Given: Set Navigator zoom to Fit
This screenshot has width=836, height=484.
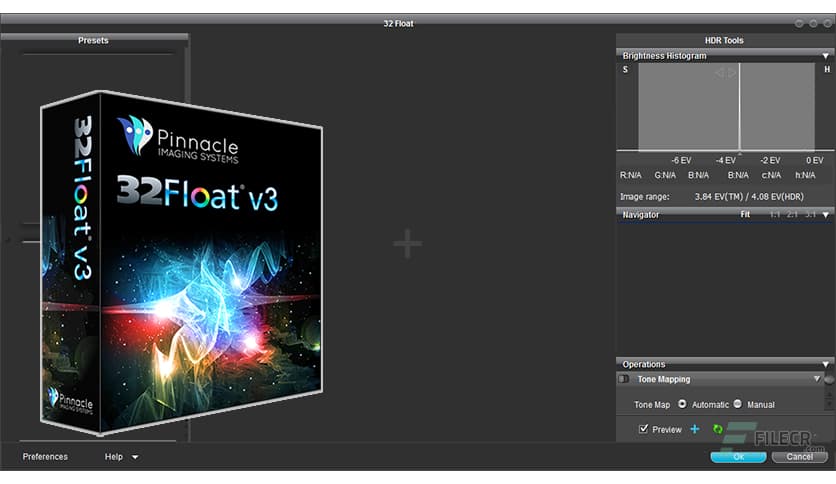Looking at the screenshot, I should point(745,215).
